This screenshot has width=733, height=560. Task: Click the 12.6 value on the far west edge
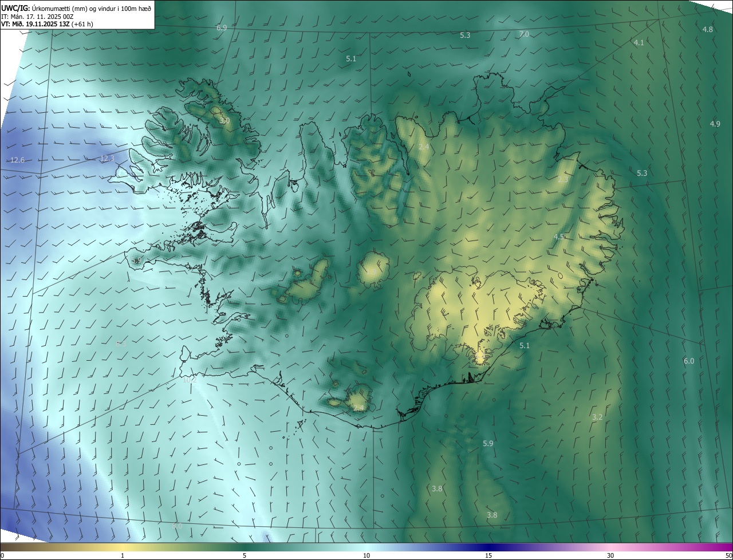tap(17, 160)
